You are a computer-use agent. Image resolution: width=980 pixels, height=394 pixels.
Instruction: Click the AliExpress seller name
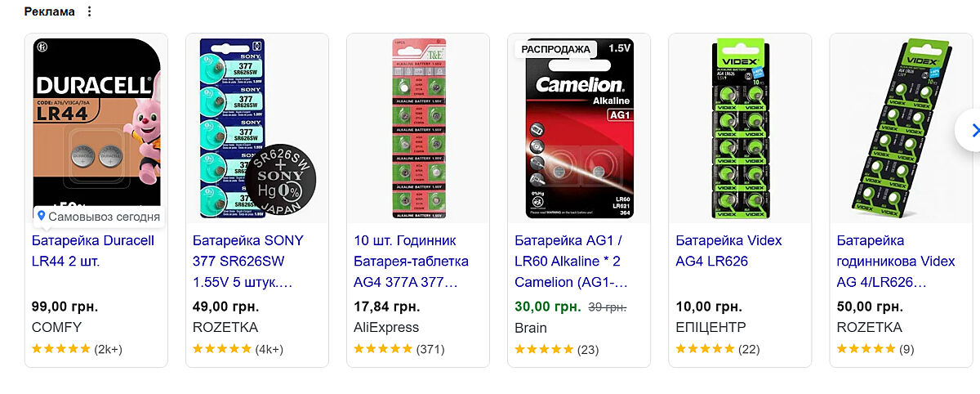386,328
